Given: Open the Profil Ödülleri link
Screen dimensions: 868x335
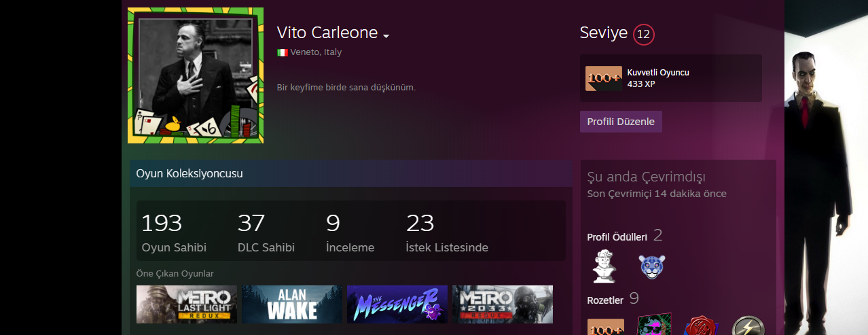Looking at the screenshot, I should pos(617,237).
